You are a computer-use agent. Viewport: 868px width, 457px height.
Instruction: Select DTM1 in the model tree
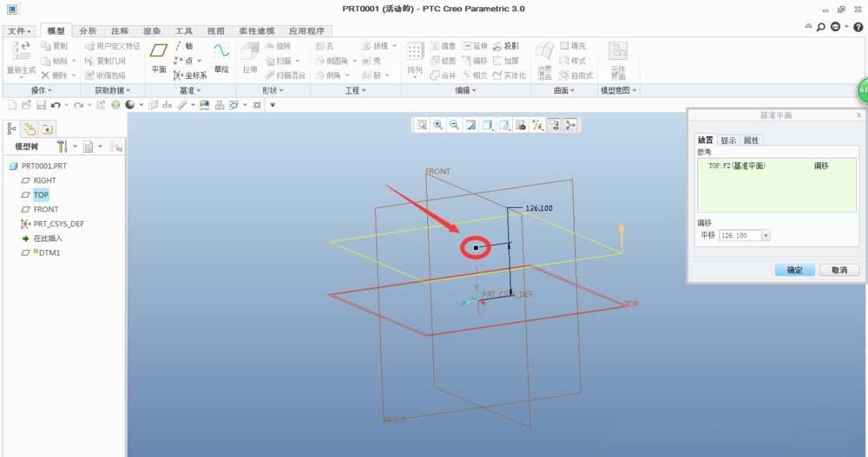41,252
